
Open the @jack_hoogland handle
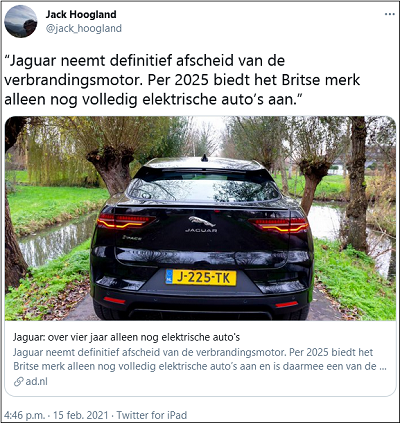(84, 28)
